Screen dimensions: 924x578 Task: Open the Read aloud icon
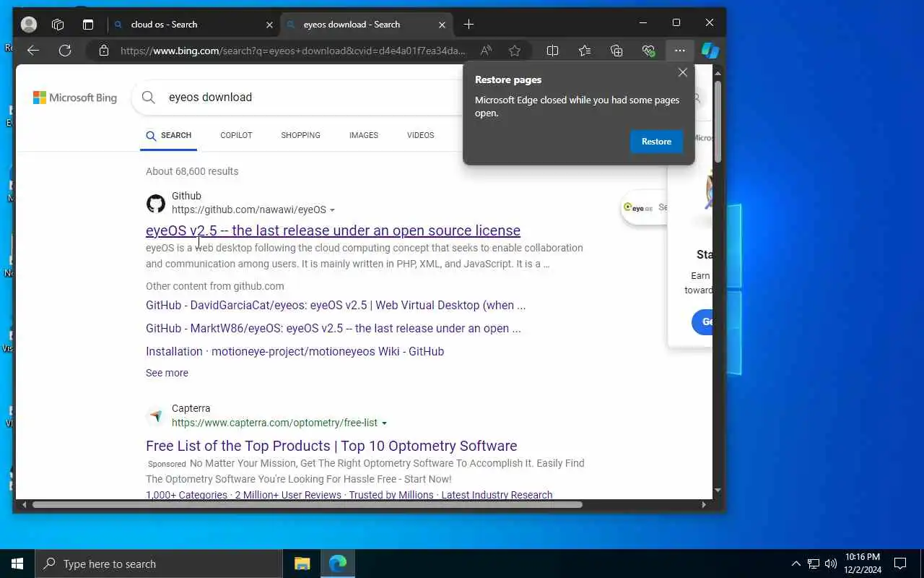tap(487, 51)
